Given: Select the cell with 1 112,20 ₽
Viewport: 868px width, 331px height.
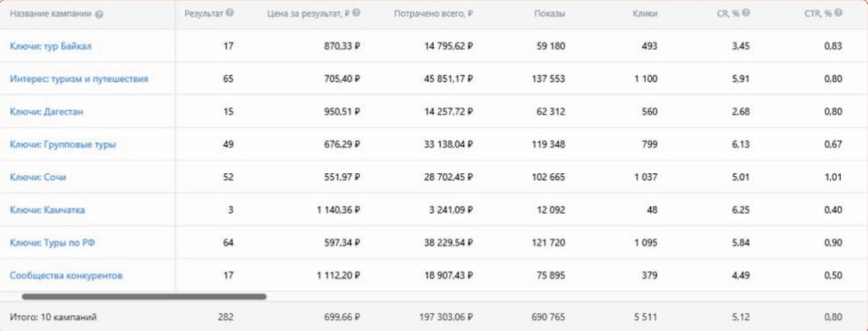Looking at the screenshot, I should pyautogui.click(x=338, y=275).
